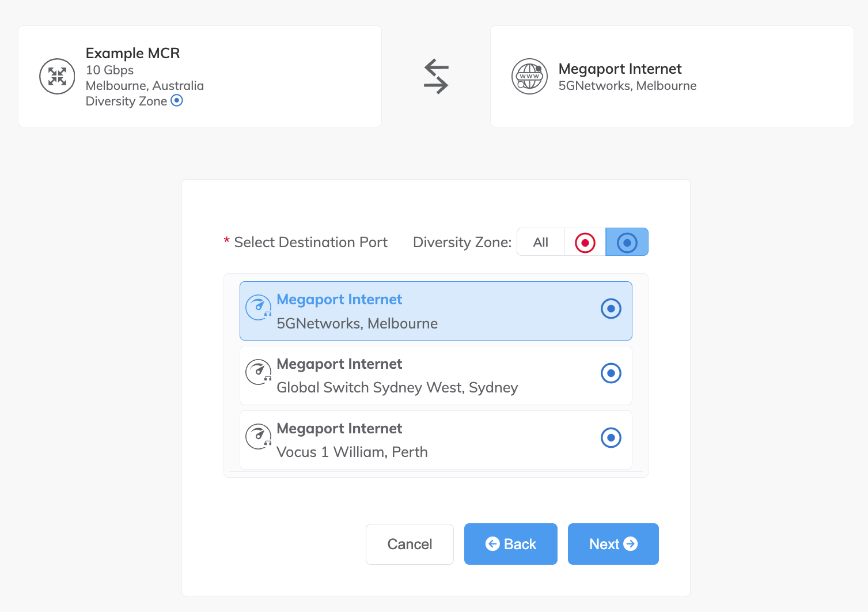Filter ports by red diversity zone
This screenshot has height=612, width=868.
[x=585, y=242]
